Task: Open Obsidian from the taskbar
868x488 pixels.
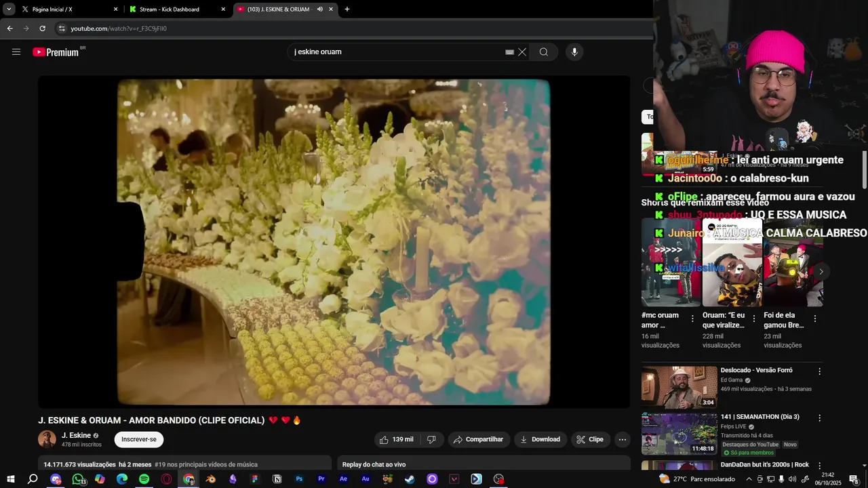Action: pyautogui.click(x=233, y=479)
